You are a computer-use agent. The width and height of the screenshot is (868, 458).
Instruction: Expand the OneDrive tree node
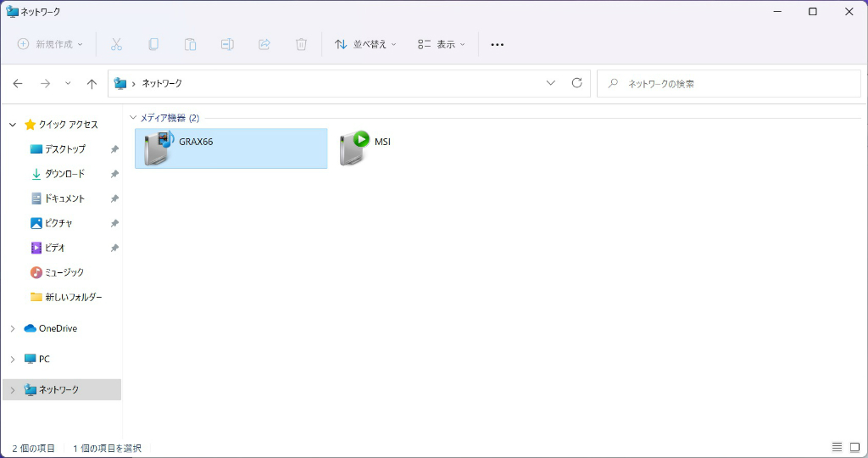point(13,328)
